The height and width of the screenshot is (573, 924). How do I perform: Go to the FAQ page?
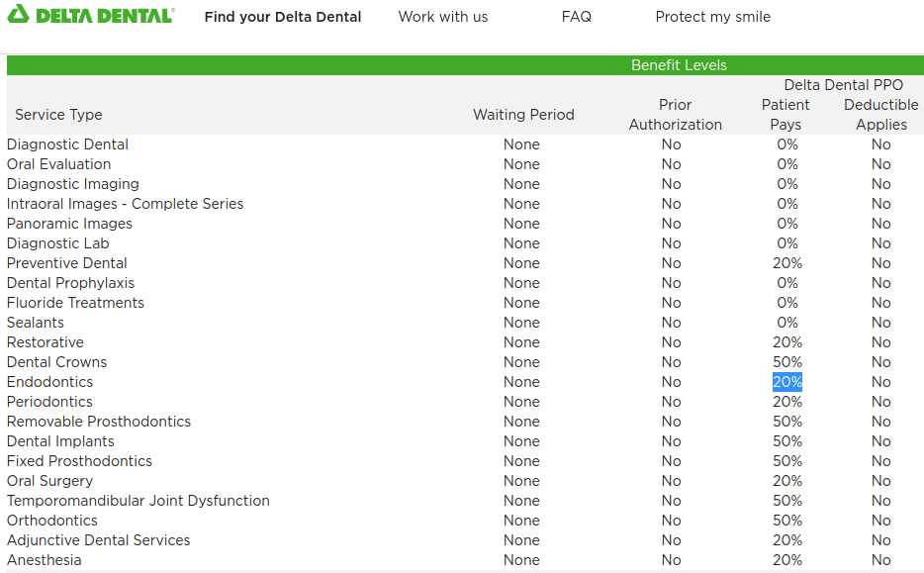point(576,17)
